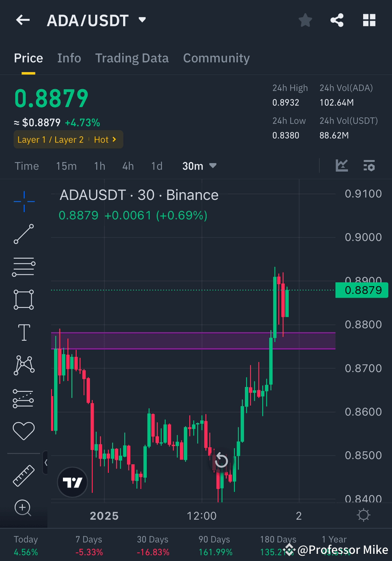Select the 1h timeframe

(x=99, y=166)
